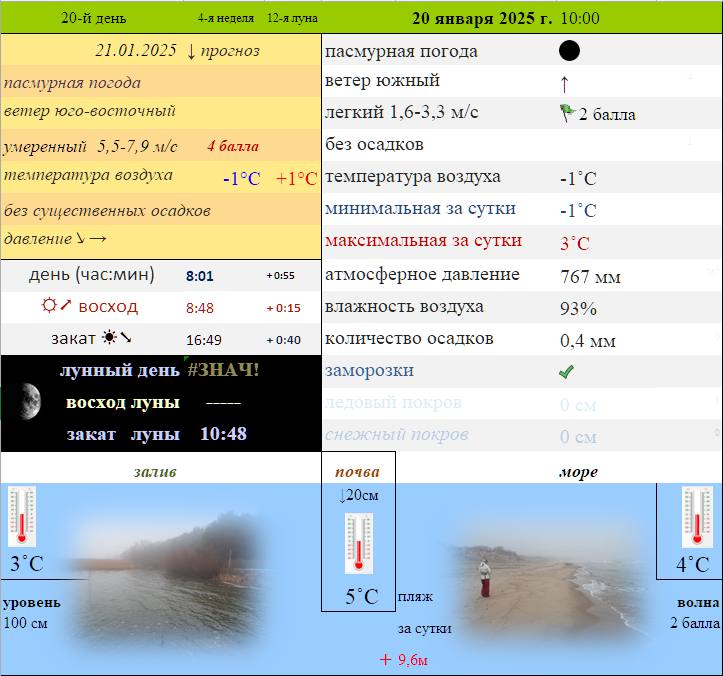Select the 'море' heading
This screenshot has height=676, width=723.
(x=579, y=472)
